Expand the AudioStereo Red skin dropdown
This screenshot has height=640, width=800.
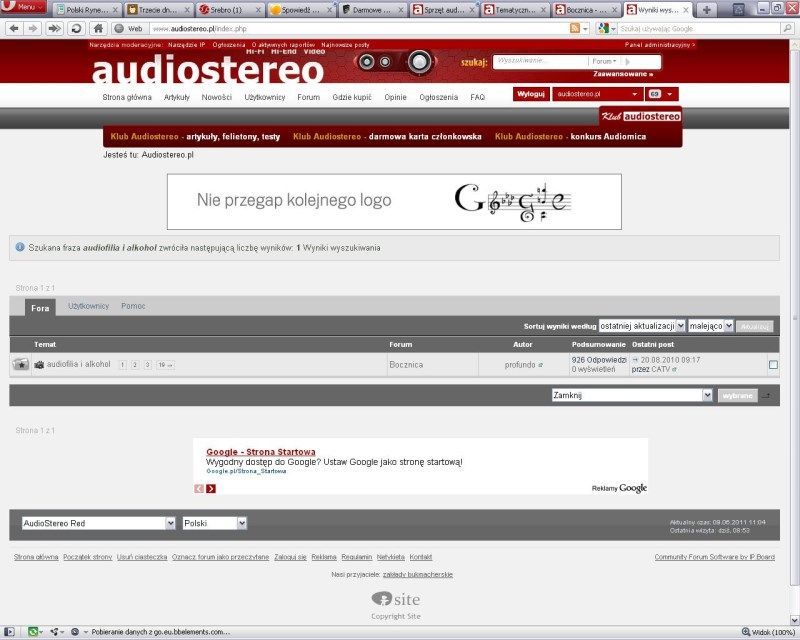(98, 523)
